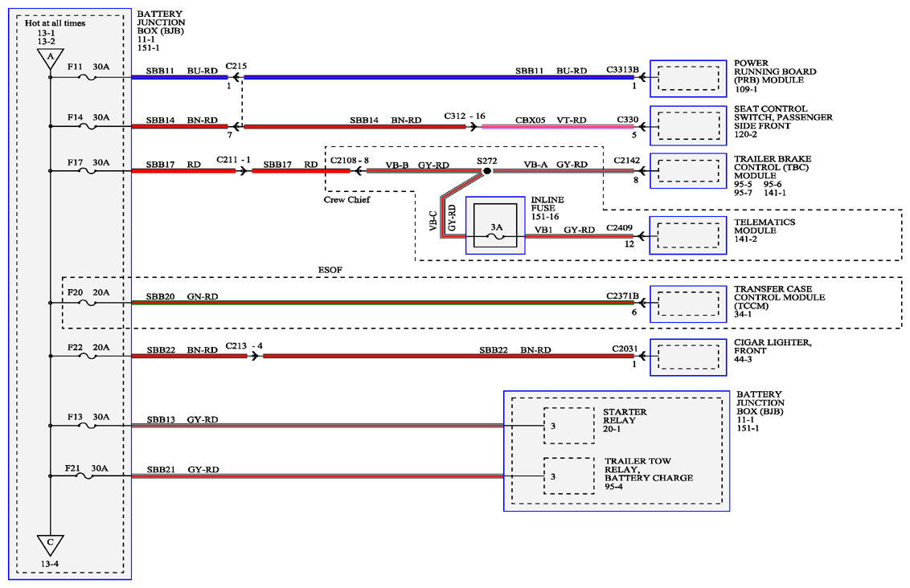Select the F20 20A fuse symbol
Viewport: 910px width, 588px height.
(87, 303)
